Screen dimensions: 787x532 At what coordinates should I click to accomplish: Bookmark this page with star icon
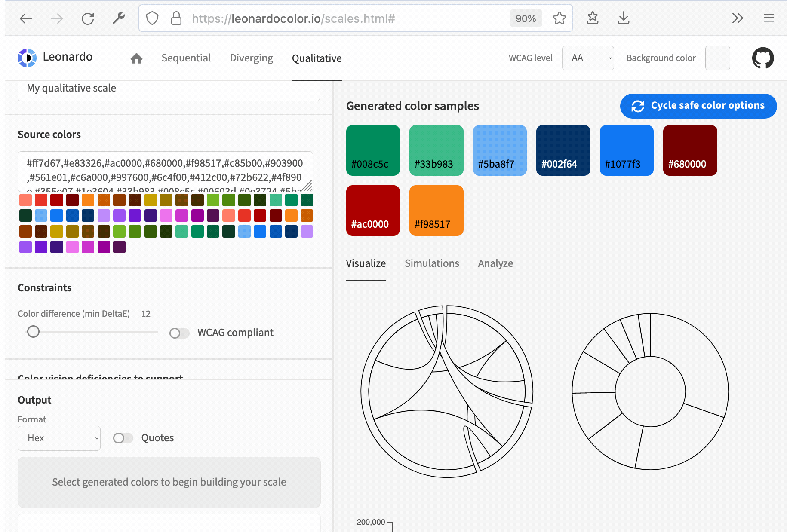559,18
